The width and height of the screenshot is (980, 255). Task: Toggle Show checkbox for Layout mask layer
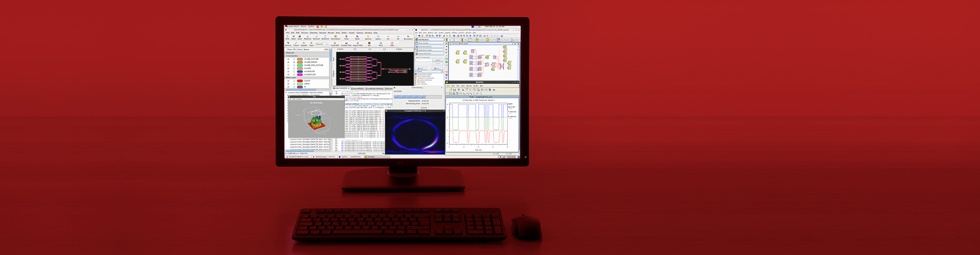coord(288,81)
